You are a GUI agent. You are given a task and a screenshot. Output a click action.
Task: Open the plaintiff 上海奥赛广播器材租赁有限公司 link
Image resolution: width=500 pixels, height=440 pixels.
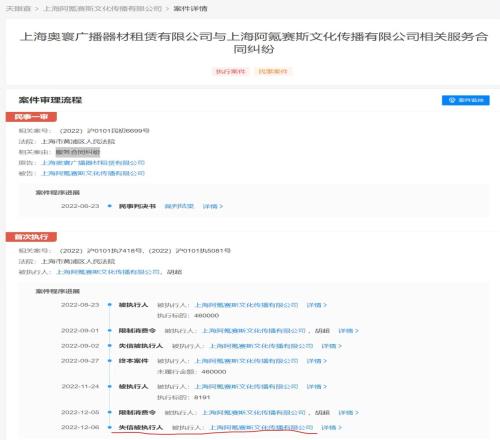[93, 163]
